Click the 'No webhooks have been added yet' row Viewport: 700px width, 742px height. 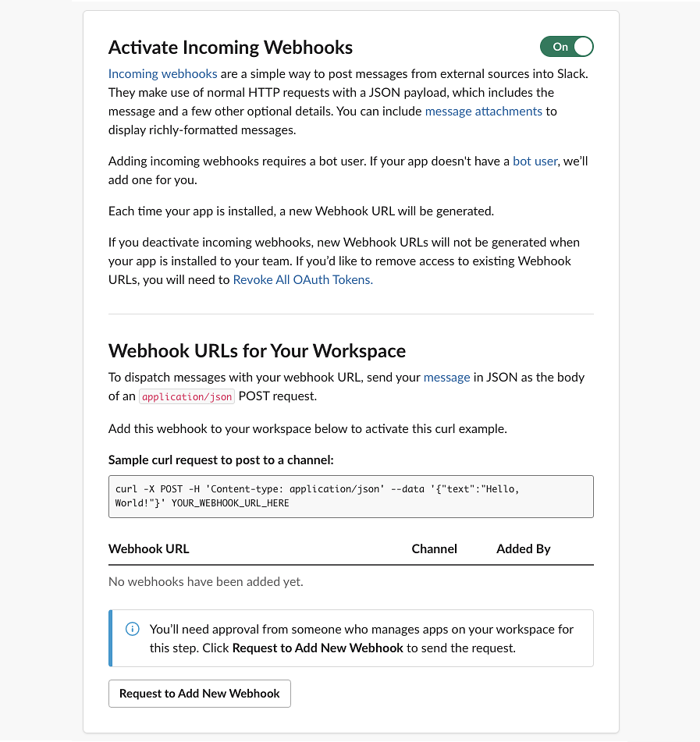350,581
